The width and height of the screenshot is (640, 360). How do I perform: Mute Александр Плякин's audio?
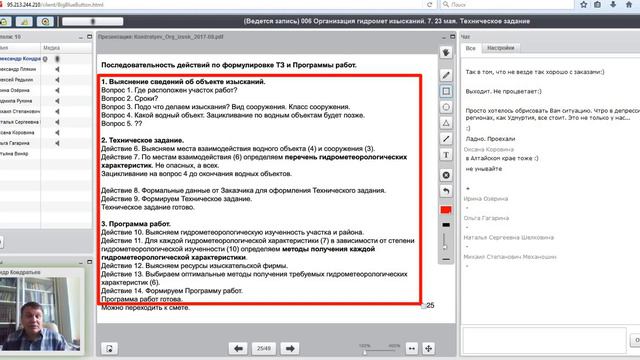(x=58, y=69)
